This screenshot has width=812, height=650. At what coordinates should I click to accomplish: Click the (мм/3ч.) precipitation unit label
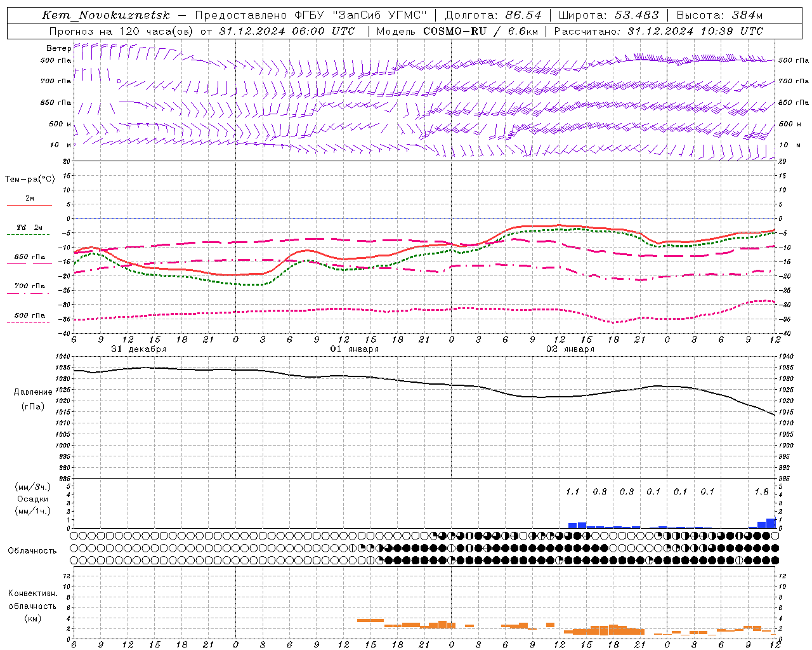click(x=33, y=487)
